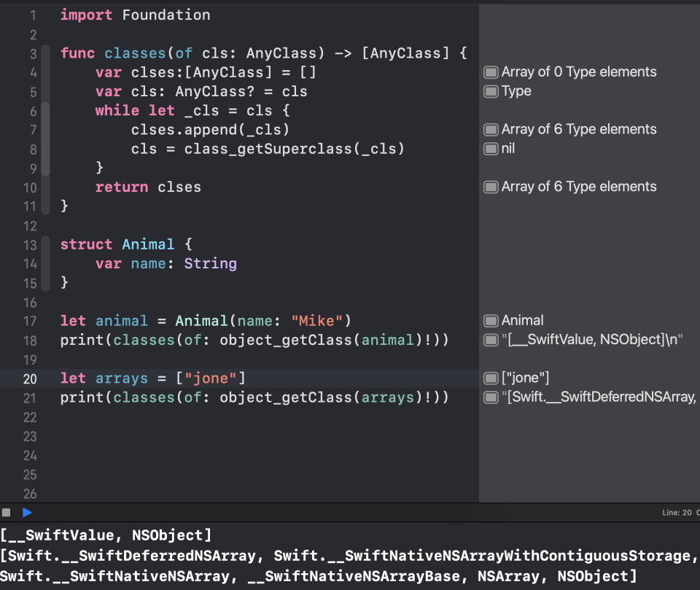Click the "jone" string literal in code
This screenshot has height=590, width=700.
coord(210,379)
